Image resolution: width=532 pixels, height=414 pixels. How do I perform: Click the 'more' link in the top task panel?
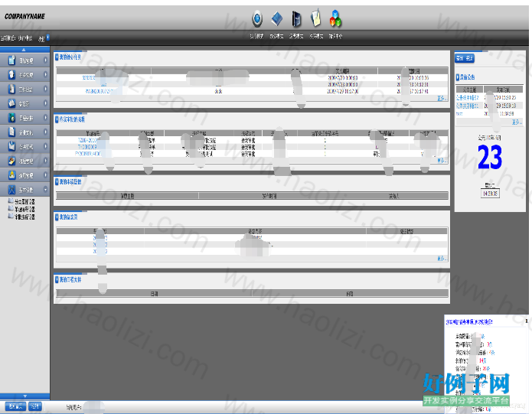tap(442, 98)
